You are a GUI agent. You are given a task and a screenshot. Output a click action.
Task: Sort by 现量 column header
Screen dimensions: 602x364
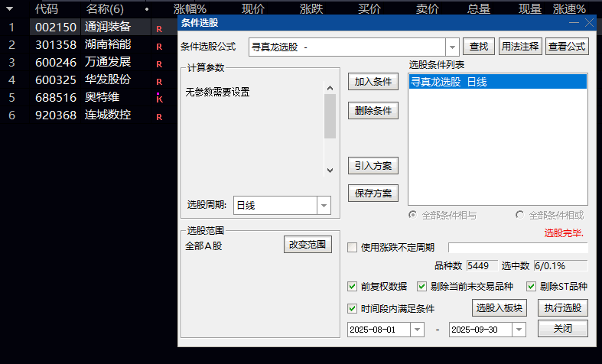coord(530,9)
